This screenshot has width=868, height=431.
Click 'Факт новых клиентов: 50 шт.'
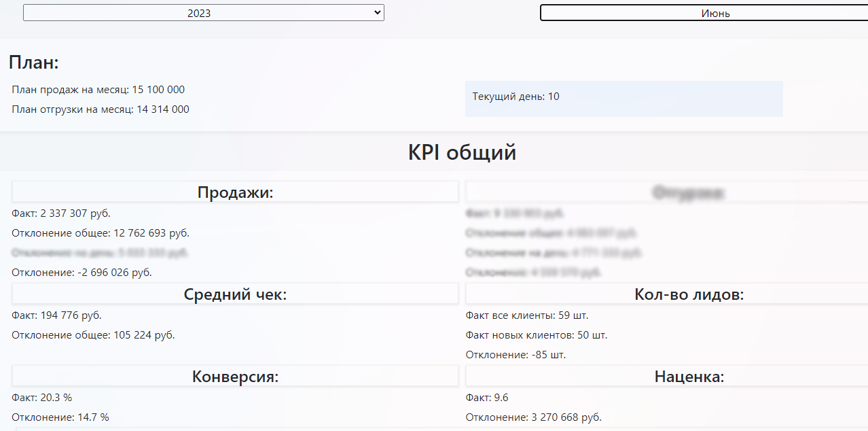point(537,335)
